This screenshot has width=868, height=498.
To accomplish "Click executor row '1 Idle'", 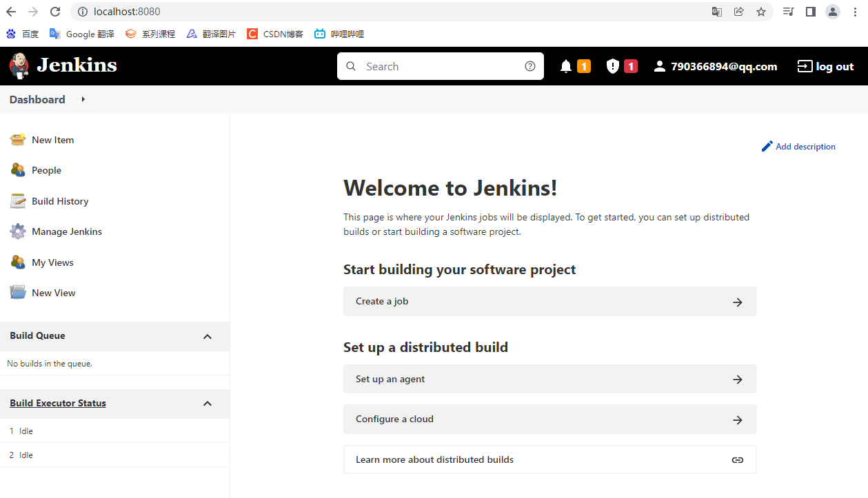I will pos(114,431).
